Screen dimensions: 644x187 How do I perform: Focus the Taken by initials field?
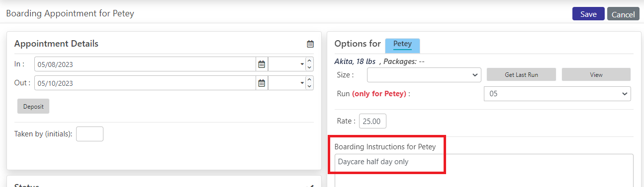[x=90, y=134]
